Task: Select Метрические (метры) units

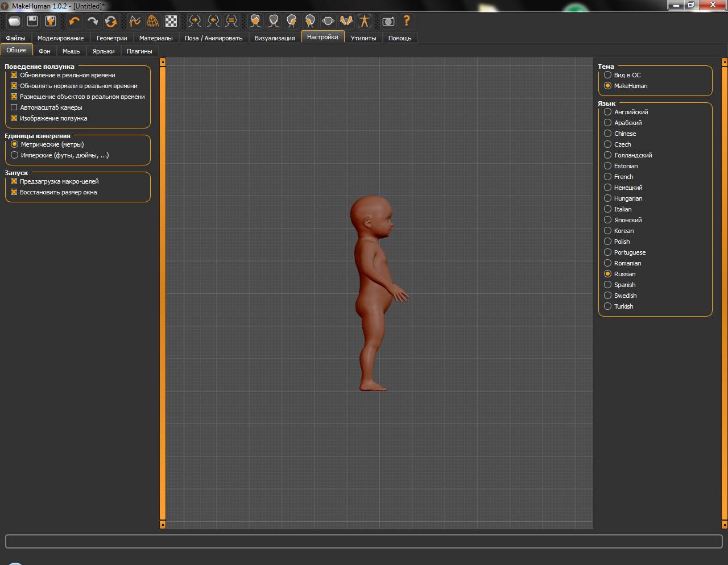Action: click(15, 144)
